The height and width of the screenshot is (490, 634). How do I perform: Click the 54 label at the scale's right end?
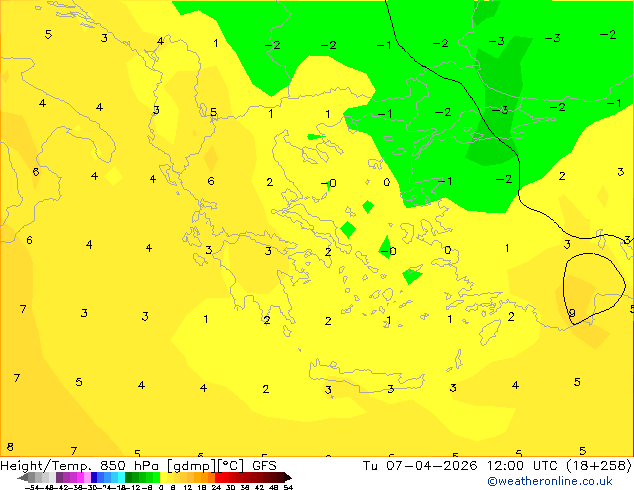click(288, 487)
